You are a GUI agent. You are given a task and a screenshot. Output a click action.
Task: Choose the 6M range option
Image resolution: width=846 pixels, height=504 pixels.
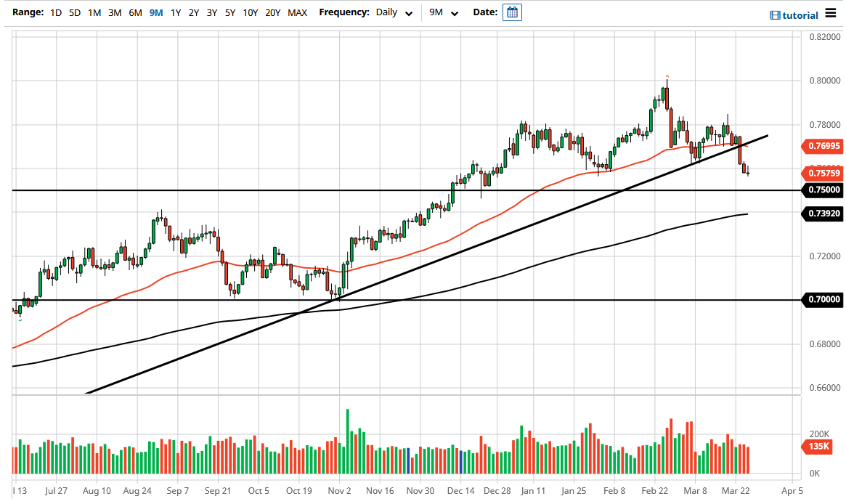[x=134, y=12]
